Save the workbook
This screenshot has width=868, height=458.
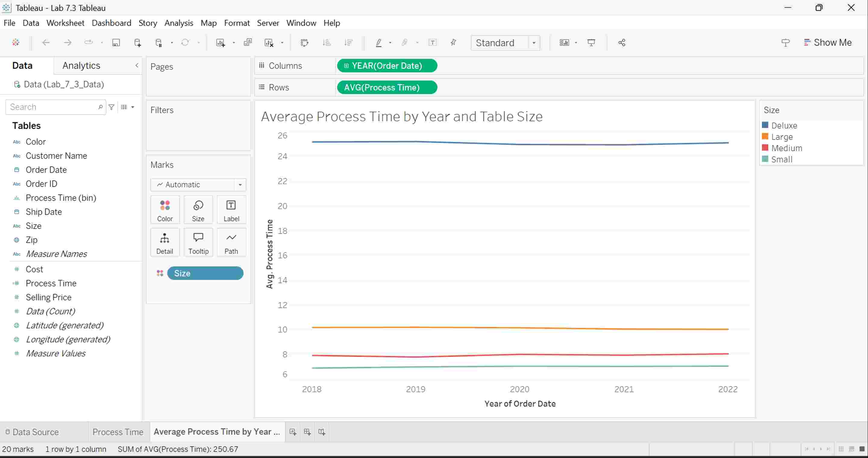click(x=116, y=43)
